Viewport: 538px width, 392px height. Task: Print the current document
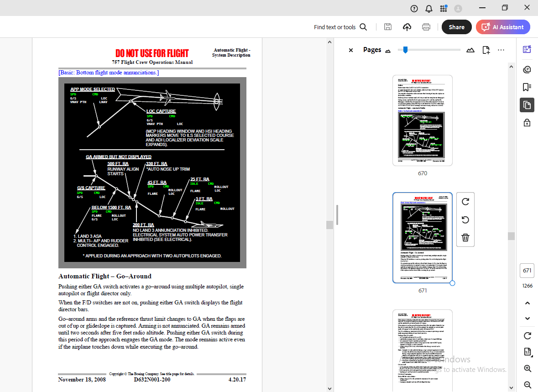pyautogui.click(x=426, y=27)
